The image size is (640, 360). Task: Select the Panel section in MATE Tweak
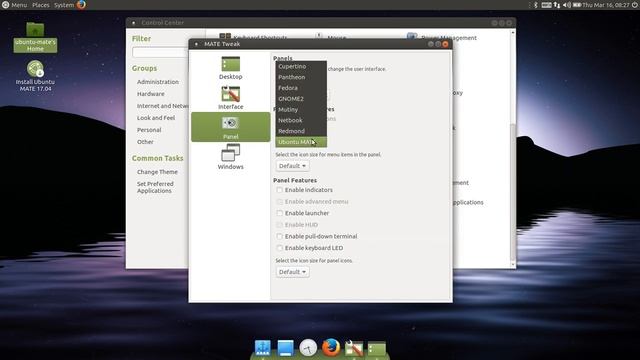click(231, 127)
